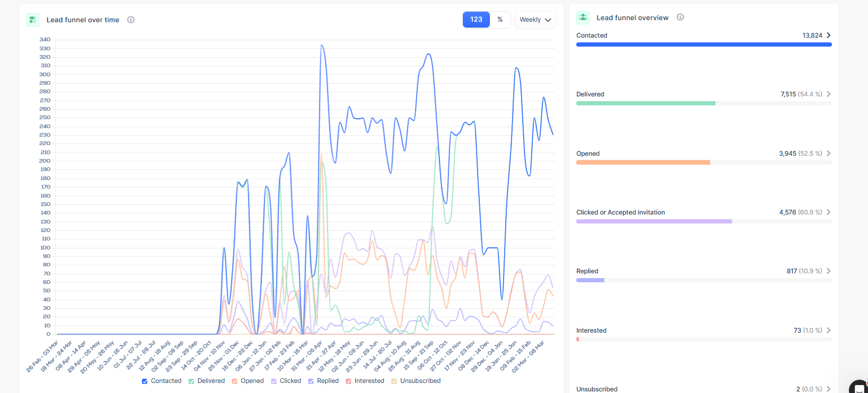
Task: Uncheck the Contacted legend checkbox
Action: coord(145,381)
